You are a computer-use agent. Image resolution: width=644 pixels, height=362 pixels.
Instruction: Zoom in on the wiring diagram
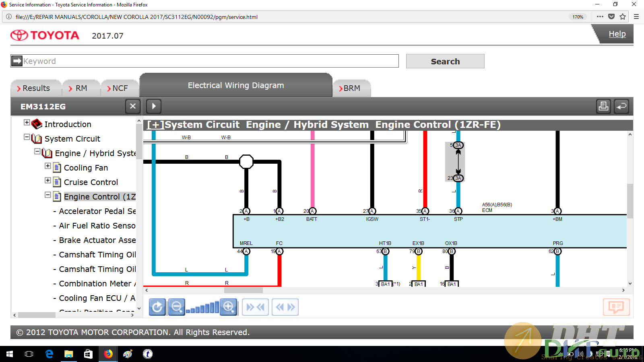click(229, 307)
